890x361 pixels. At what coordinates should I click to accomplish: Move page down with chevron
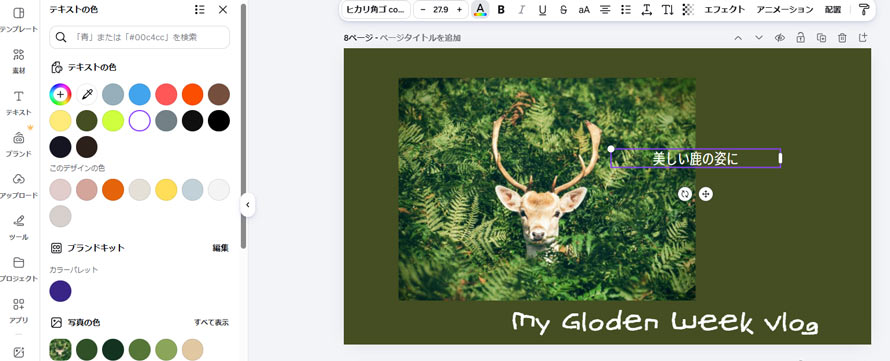tap(759, 38)
